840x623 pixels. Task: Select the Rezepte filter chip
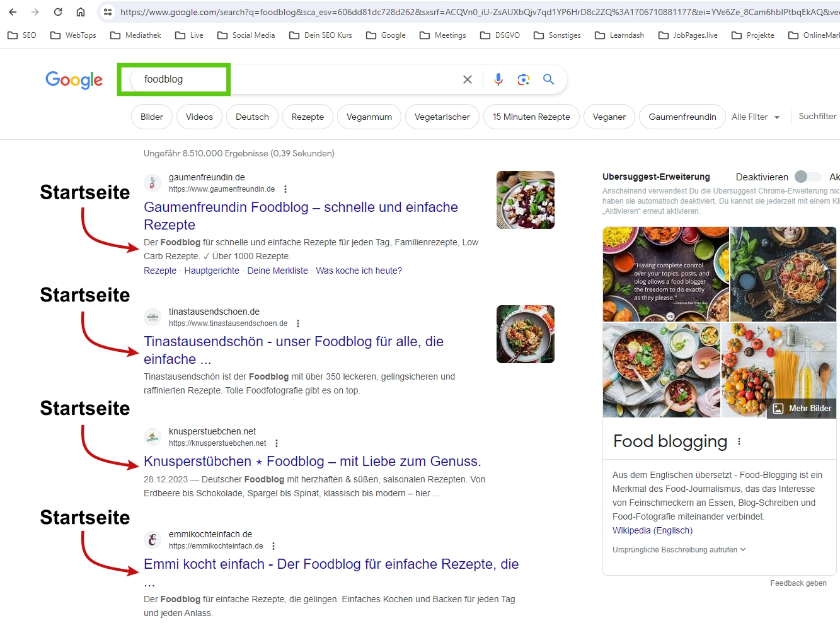308,117
